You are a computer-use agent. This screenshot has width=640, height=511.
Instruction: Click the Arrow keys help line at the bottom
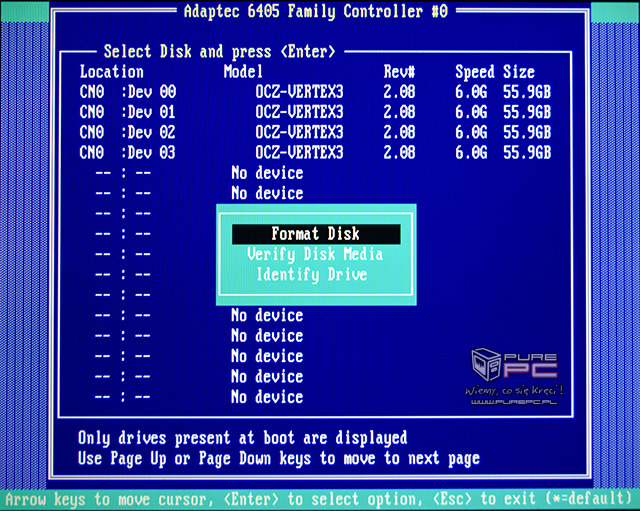pos(318,499)
